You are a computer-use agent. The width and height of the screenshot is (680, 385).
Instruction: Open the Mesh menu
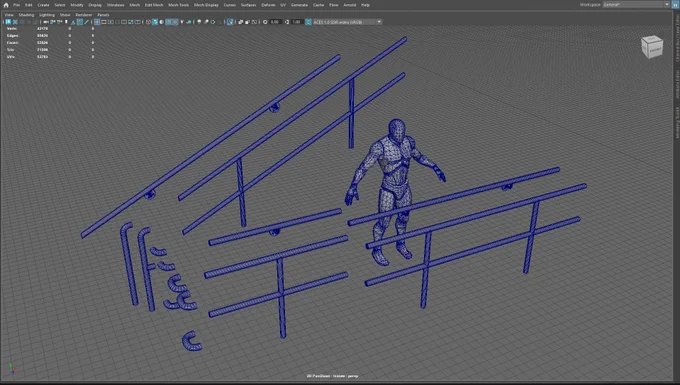tap(134, 5)
